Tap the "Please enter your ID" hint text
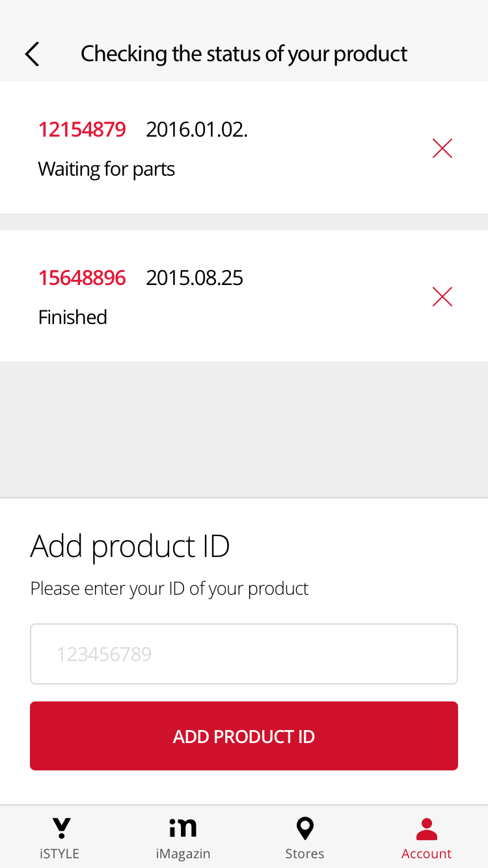 coord(169,588)
